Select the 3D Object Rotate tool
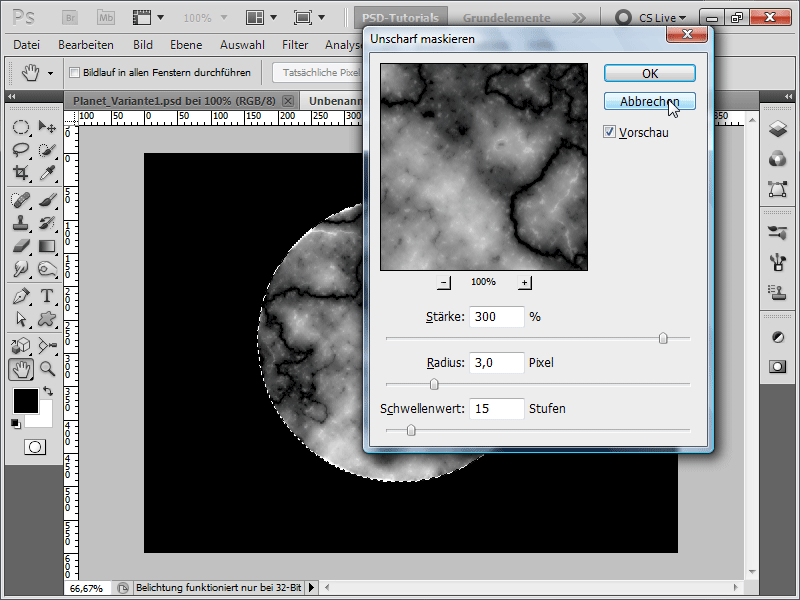Image resolution: width=800 pixels, height=600 pixels. pyautogui.click(x=20, y=346)
